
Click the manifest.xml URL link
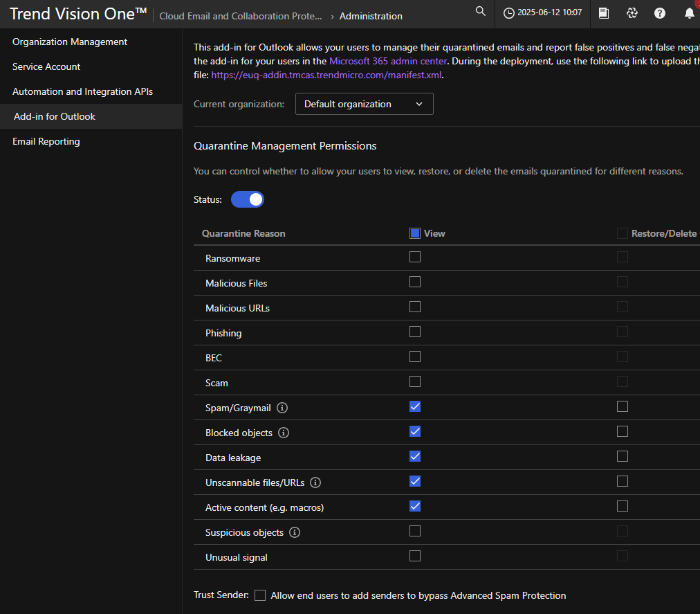click(x=326, y=75)
